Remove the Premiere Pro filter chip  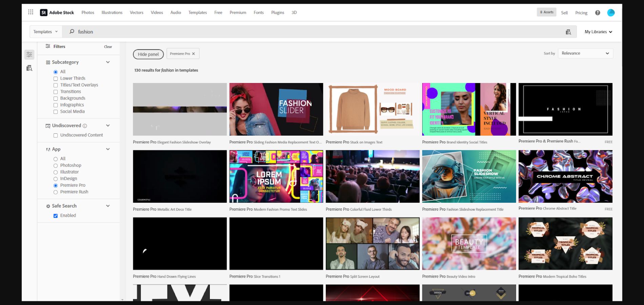(x=194, y=54)
